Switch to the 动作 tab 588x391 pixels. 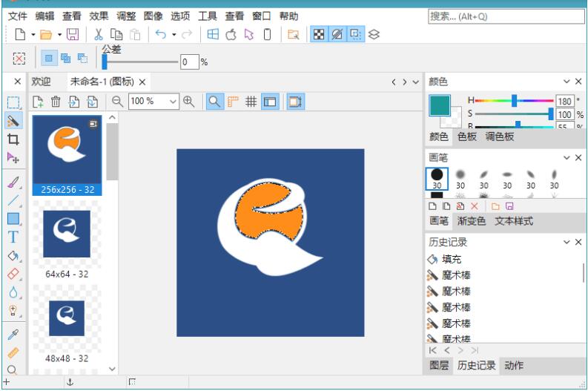pos(513,365)
